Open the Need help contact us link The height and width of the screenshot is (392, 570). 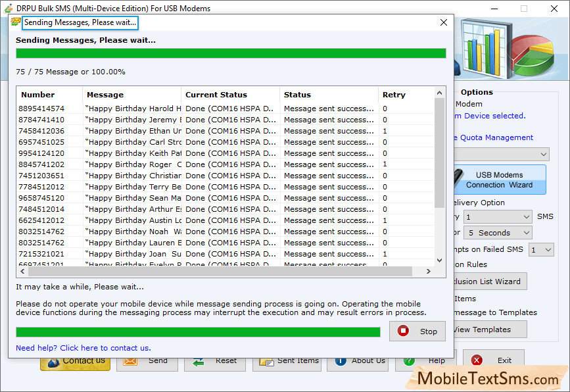click(83, 348)
